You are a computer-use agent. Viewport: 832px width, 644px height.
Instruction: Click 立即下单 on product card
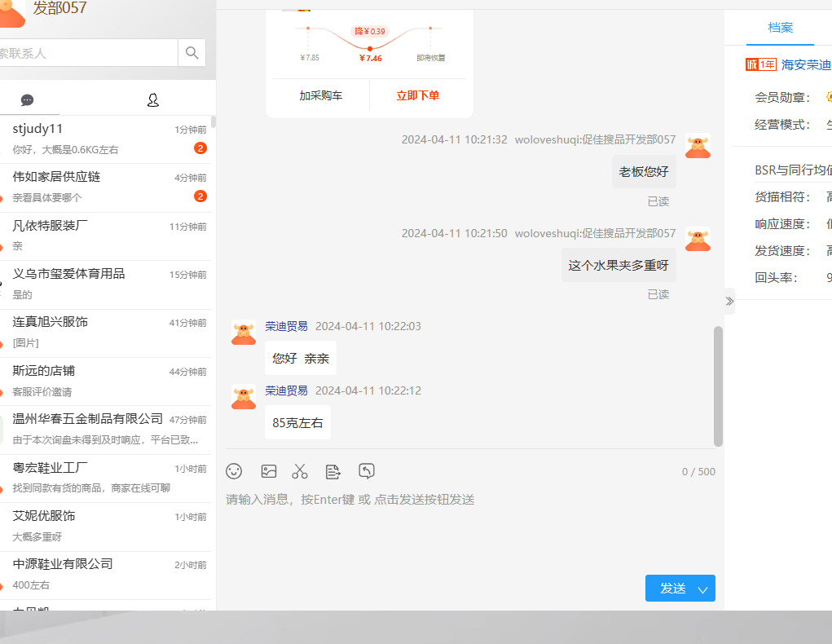pyautogui.click(x=417, y=95)
